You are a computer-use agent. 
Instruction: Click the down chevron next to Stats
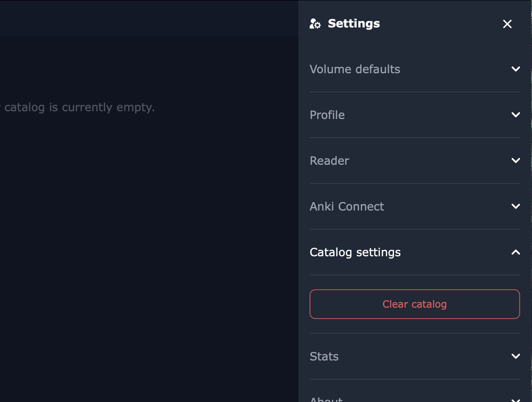[515, 356]
